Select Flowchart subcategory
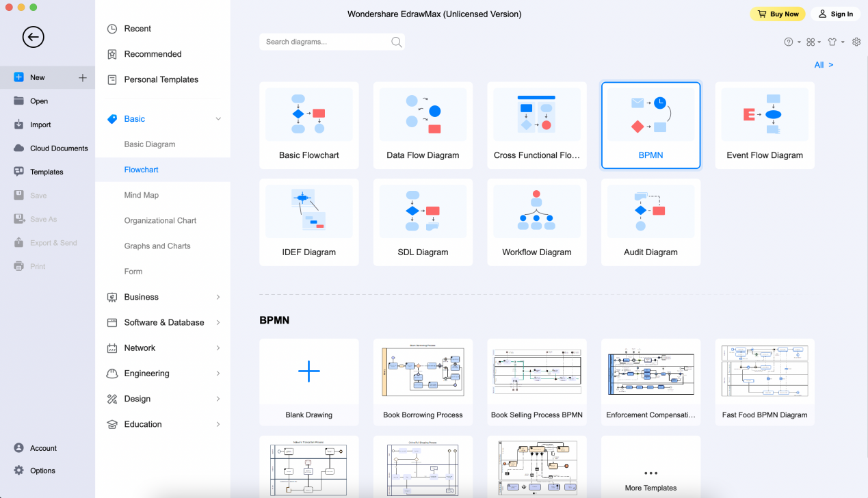 coord(142,170)
